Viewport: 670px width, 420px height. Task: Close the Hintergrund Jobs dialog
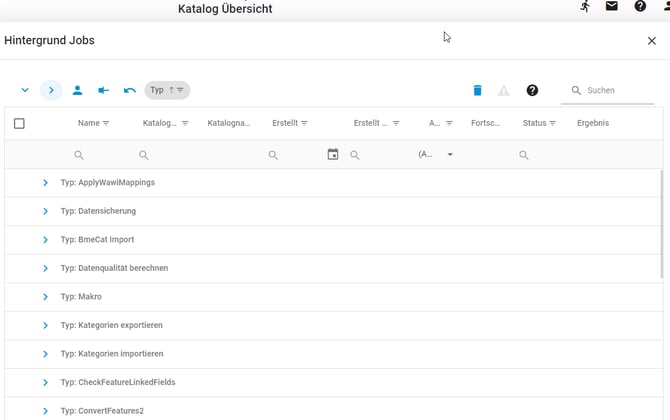652,41
